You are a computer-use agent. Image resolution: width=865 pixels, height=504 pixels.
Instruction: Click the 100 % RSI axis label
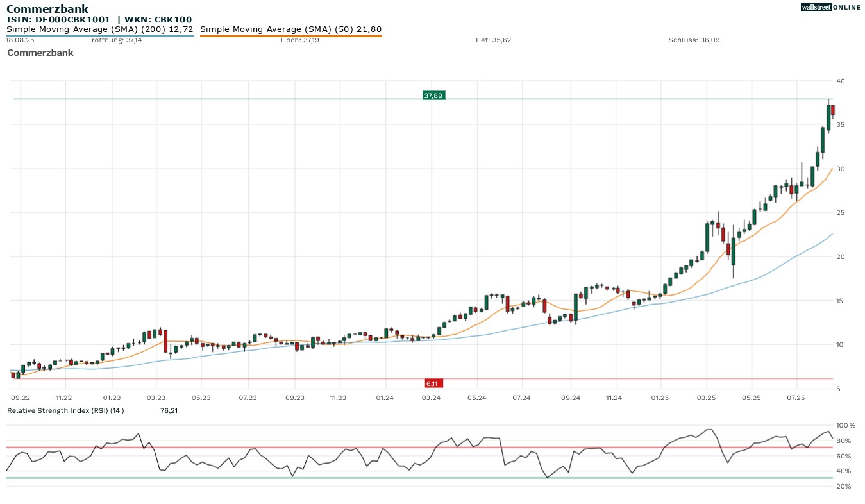[846, 426]
